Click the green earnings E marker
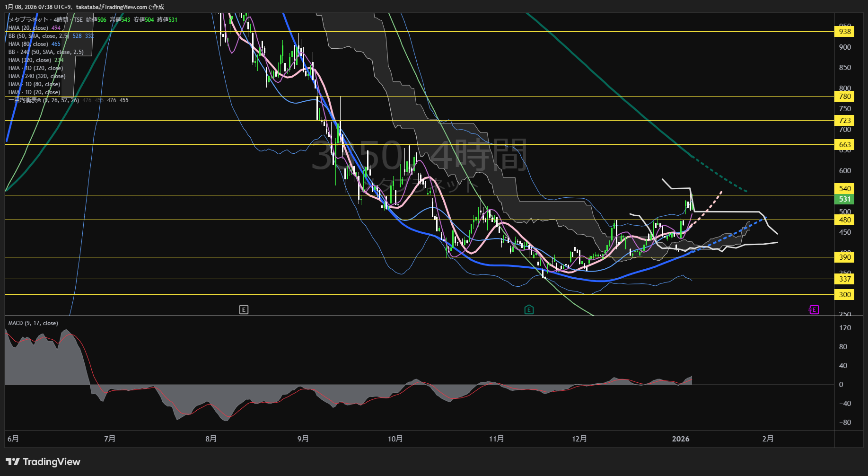 point(529,310)
